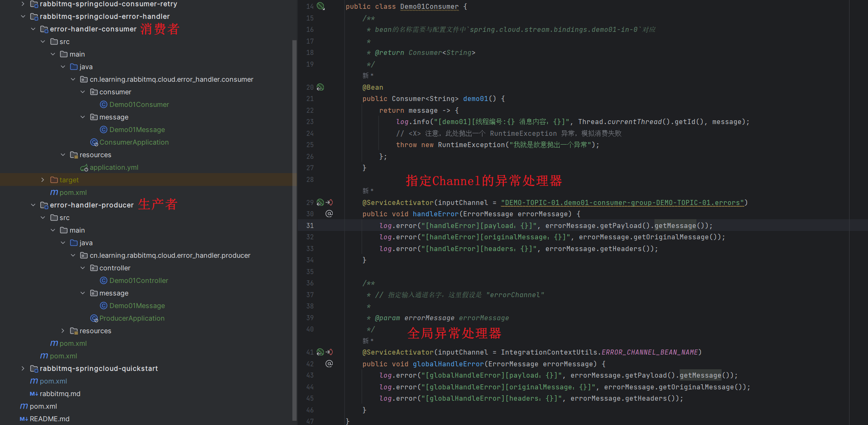Select the error-handler-producer pom.xml
This screenshot has height=425, width=868.
pos(73,343)
